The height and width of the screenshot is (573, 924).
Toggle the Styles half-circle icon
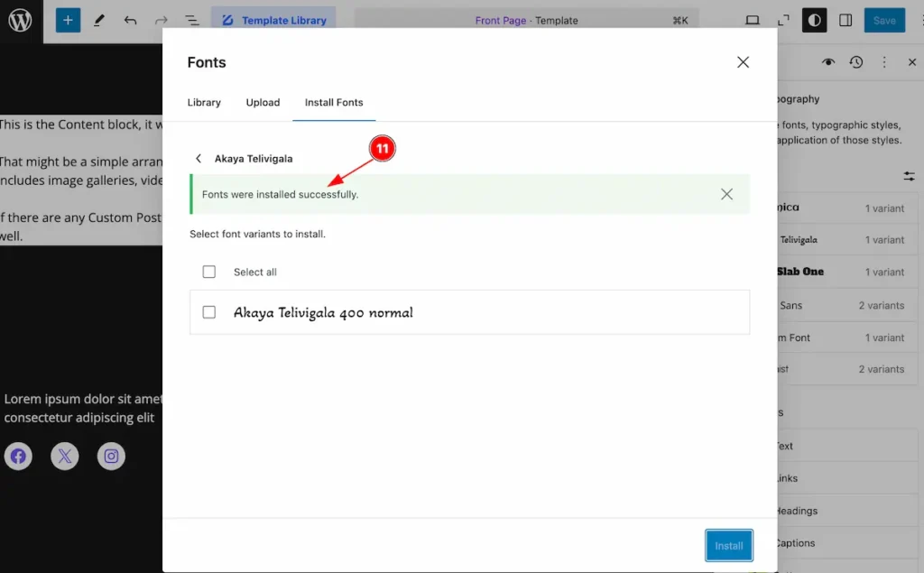pos(815,21)
